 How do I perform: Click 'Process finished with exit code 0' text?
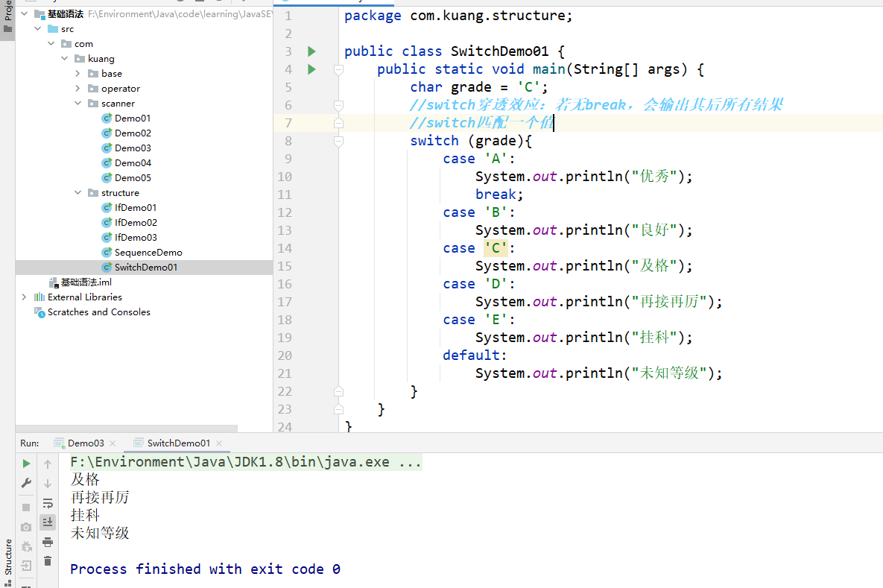coord(205,569)
